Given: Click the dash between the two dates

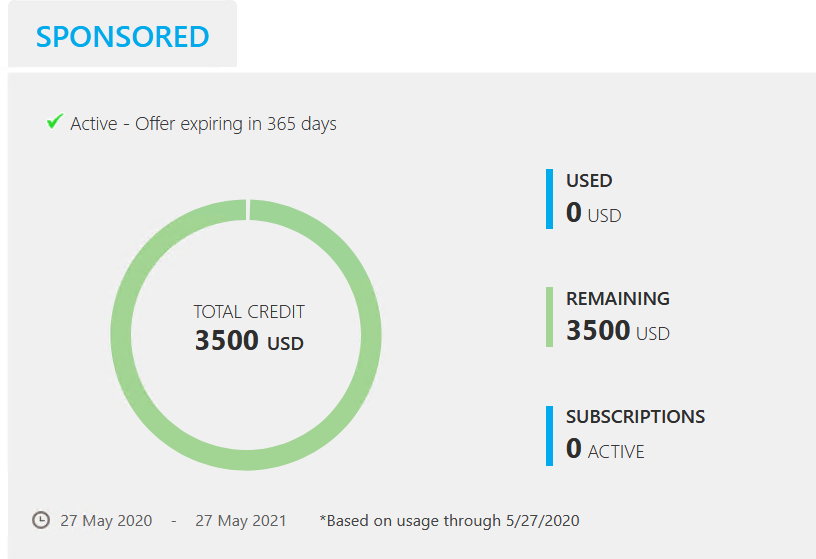Looking at the screenshot, I should tap(174, 520).
